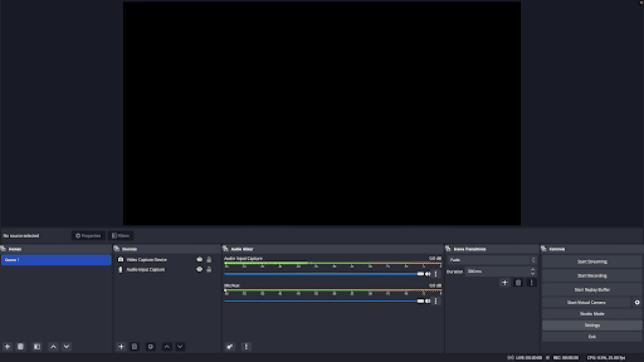
Task: Add a new scene with plus icon
Action: click(7, 347)
